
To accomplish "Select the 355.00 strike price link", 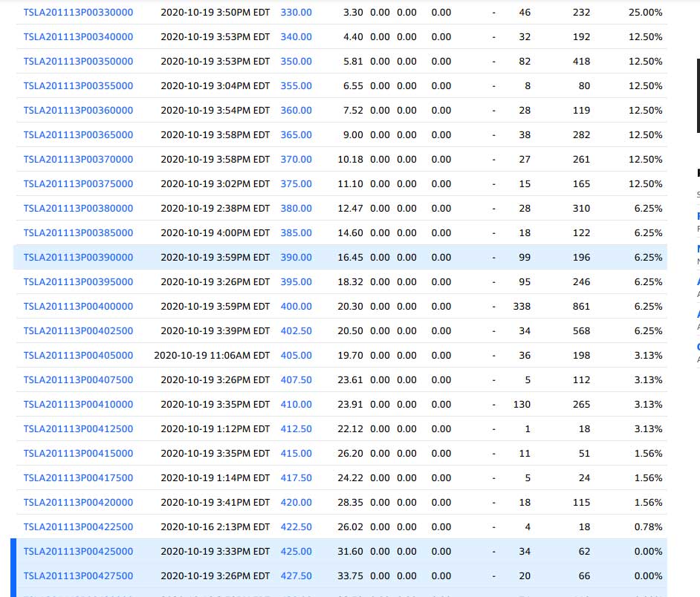I will [x=296, y=86].
